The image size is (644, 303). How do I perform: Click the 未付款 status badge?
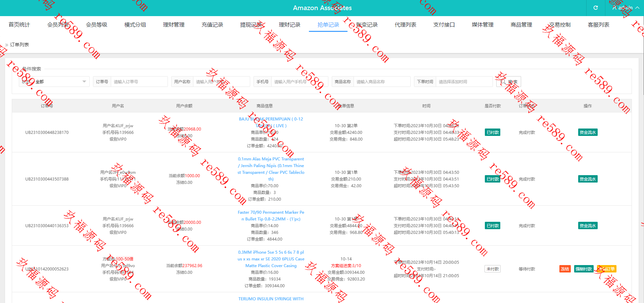pyautogui.click(x=493, y=269)
